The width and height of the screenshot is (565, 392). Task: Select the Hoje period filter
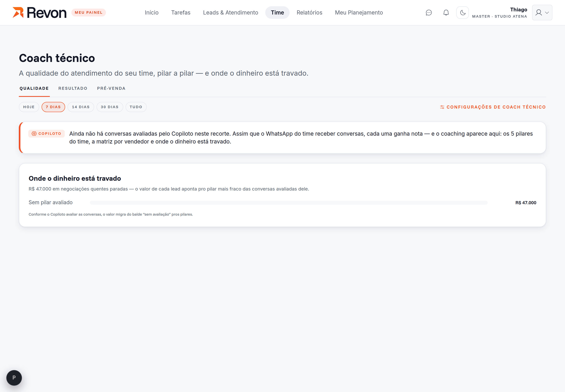29,107
